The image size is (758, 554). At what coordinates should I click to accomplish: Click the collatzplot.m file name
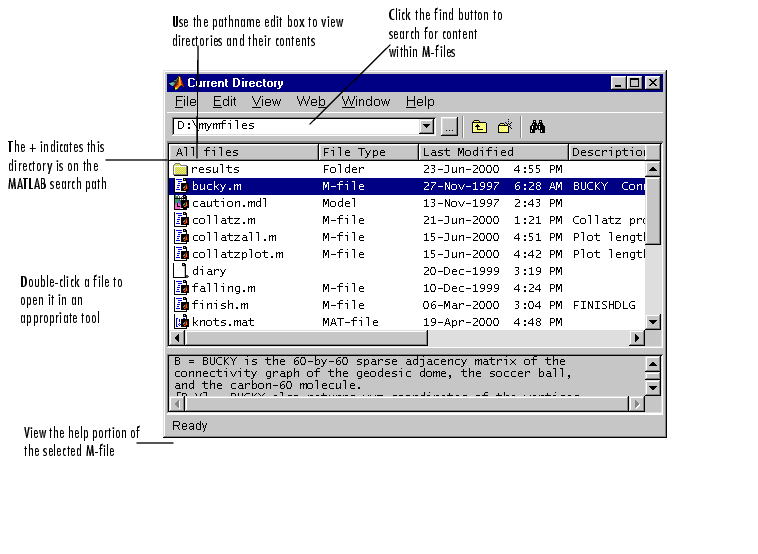[x=238, y=254]
